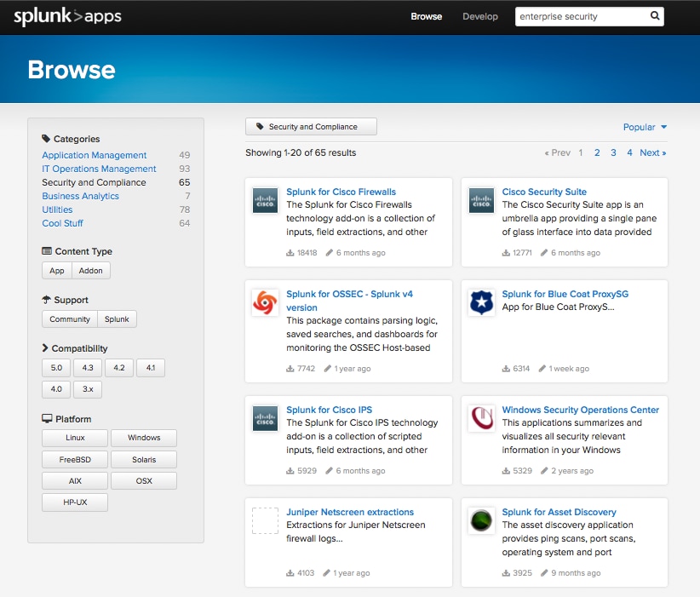700x597 pixels.
Task: Open the Develop nav item
Action: coord(480,16)
